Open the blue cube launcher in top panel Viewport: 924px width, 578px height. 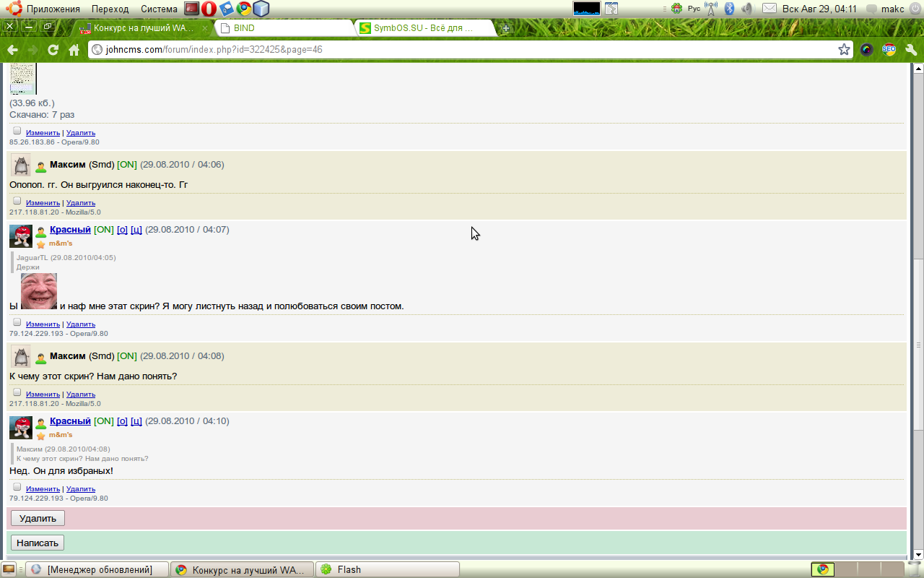[261, 9]
